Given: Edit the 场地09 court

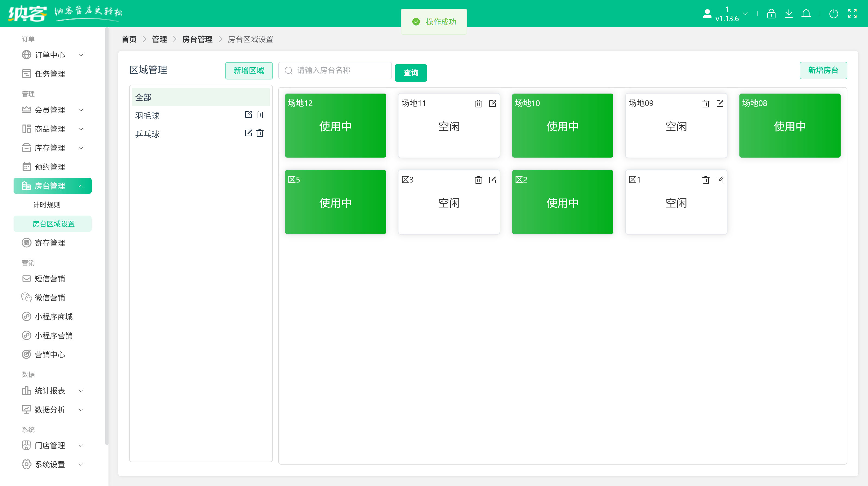Looking at the screenshot, I should (x=720, y=103).
